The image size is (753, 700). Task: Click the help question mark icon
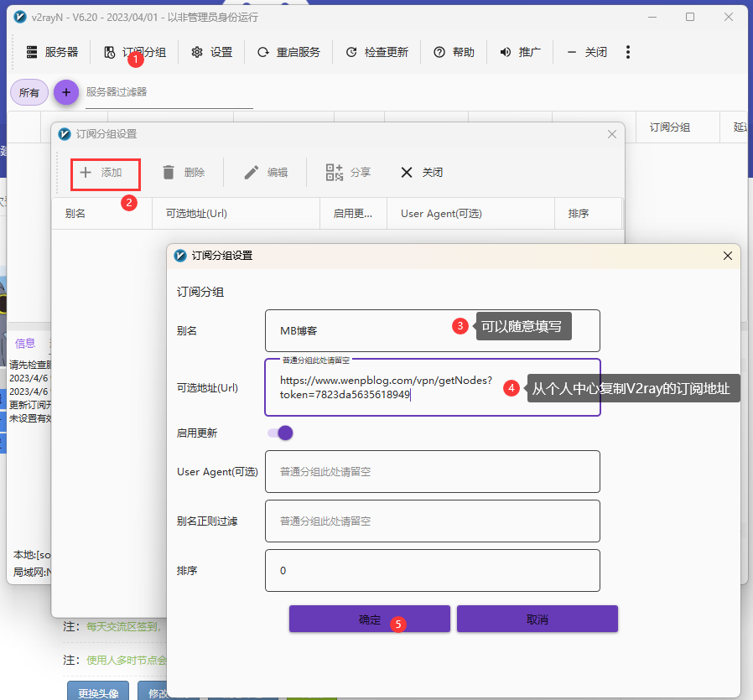coord(439,52)
